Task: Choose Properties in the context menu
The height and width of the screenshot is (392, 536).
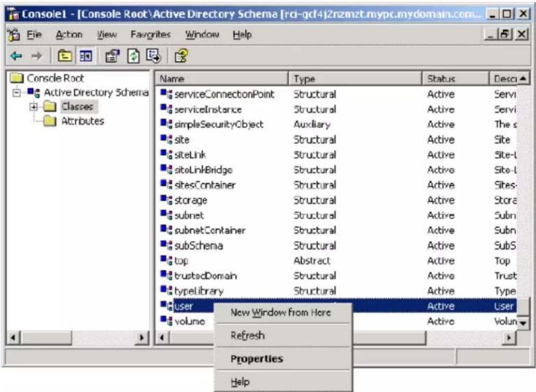Action: click(283, 358)
